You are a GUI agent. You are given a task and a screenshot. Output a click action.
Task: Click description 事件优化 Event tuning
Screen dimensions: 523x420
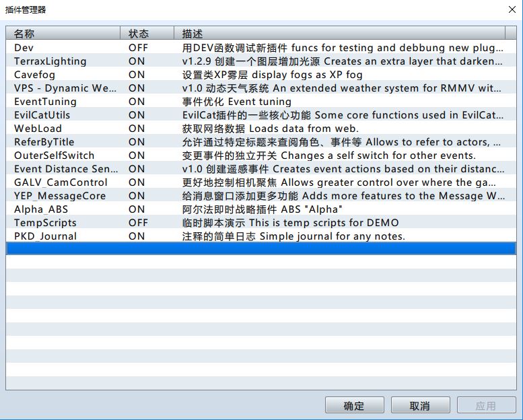pyautogui.click(x=236, y=102)
